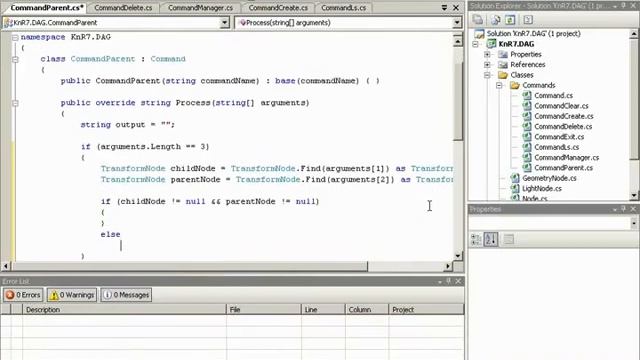Sort Error List by File column
This screenshot has width=640, height=360.
tap(264, 309)
